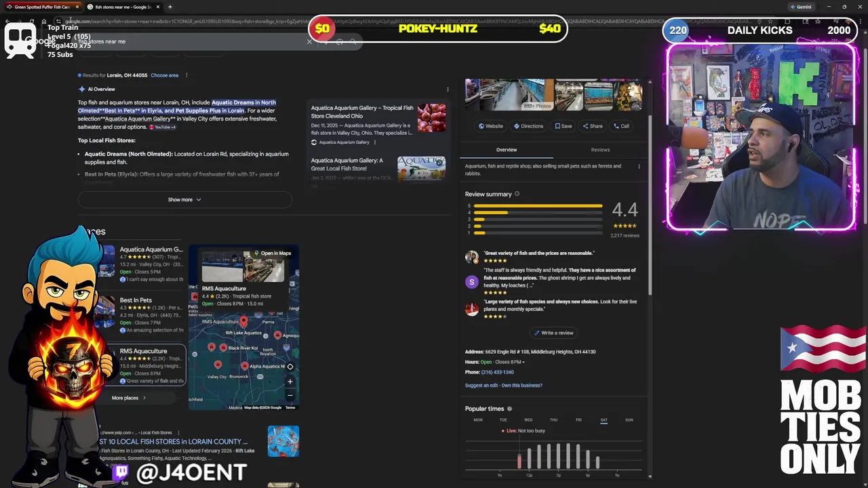Select MON in Popular times

click(x=478, y=420)
